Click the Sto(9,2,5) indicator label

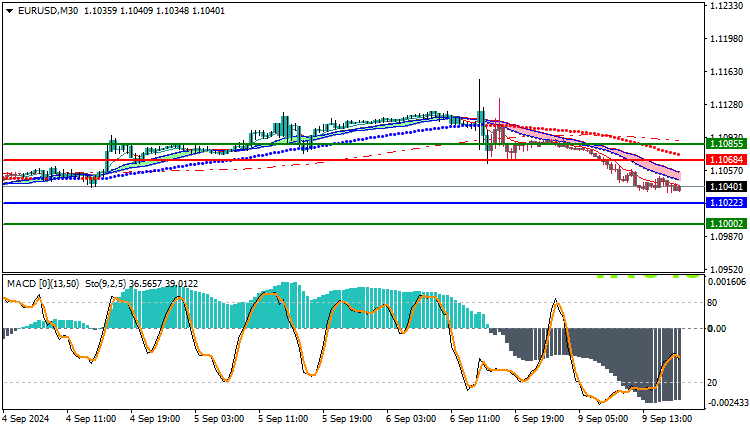[106, 284]
